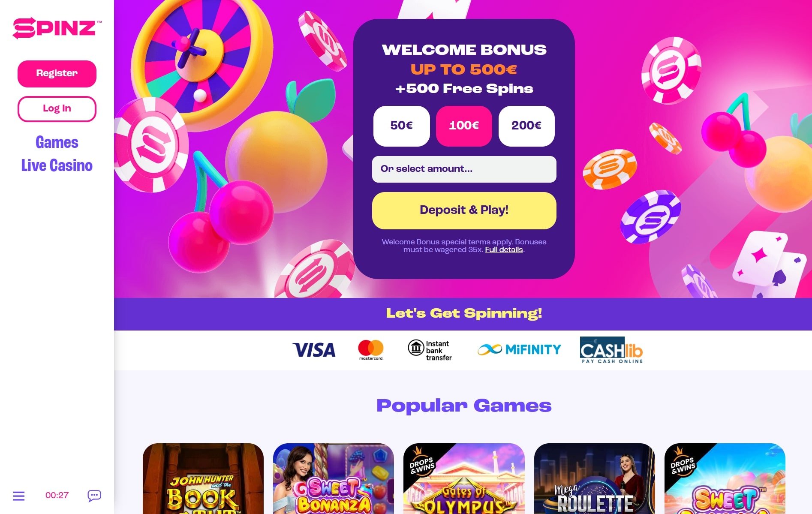Open the Full details terms link
812x514 pixels.
pos(504,250)
